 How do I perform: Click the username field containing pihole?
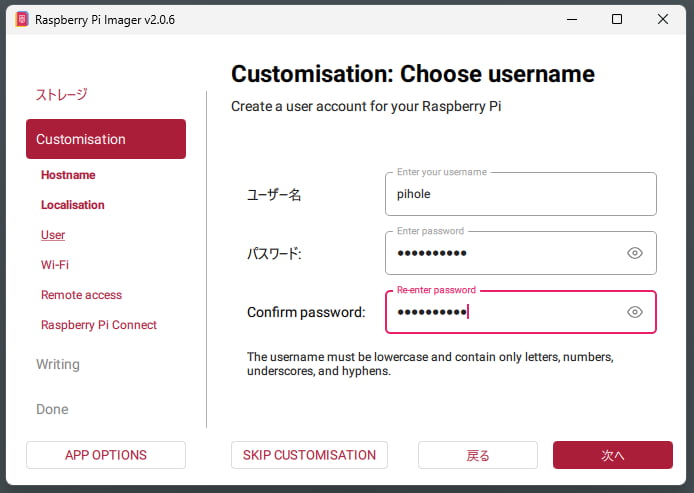tap(520, 194)
